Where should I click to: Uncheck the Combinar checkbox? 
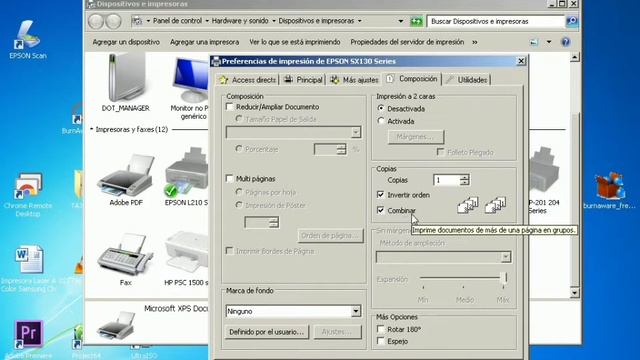tap(380, 210)
